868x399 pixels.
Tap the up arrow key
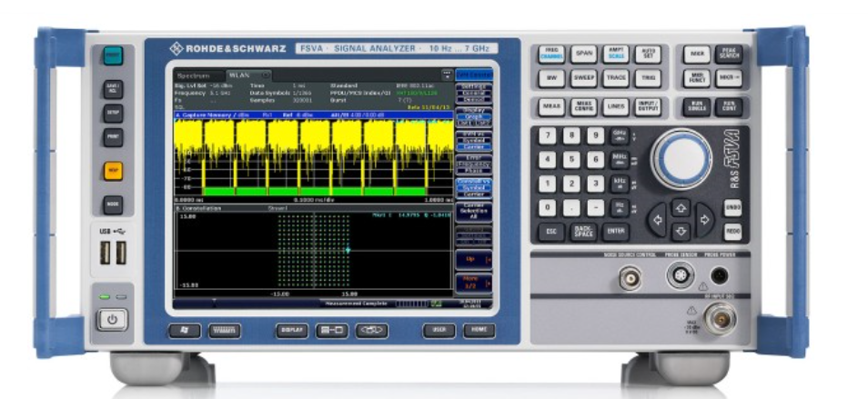(681, 208)
